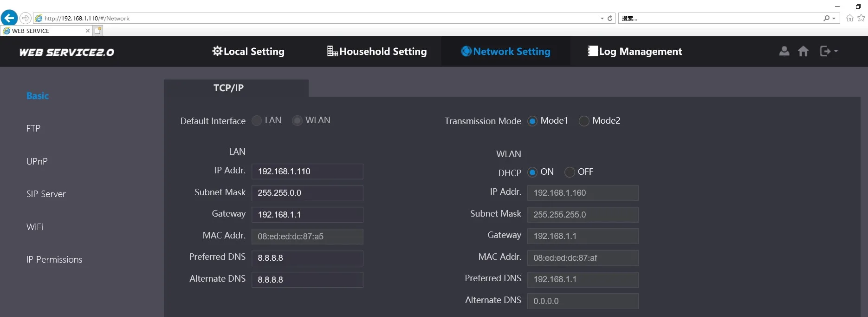868x317 pixels.
Task: Open the Household Setting tab
Action: coord(377,52)
